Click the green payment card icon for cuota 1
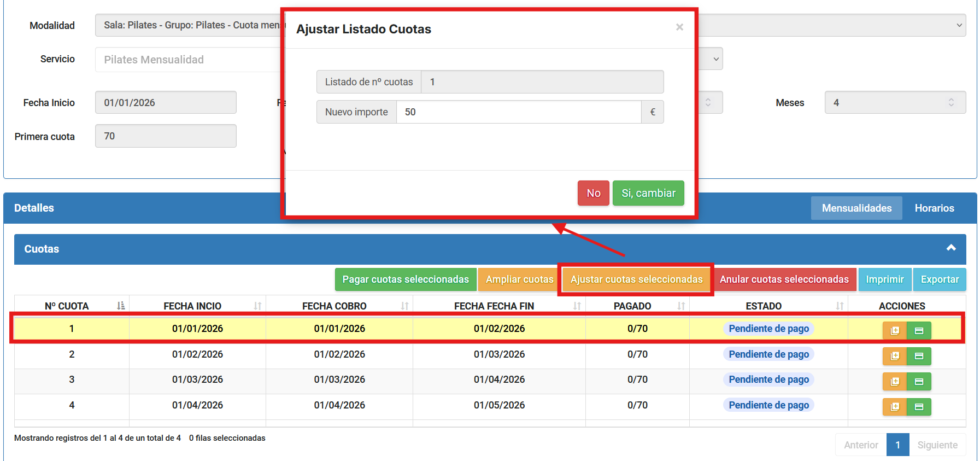980x461 pixels. (919, 330)
